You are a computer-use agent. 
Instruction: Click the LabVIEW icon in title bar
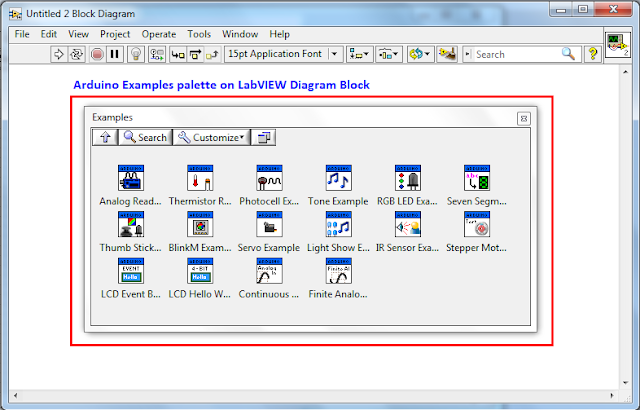[x=15, y=14]
